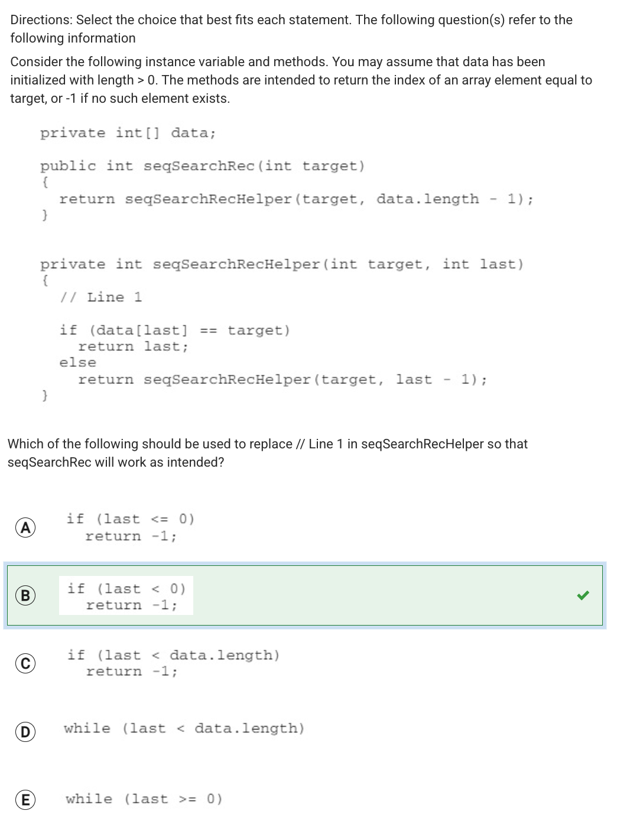Select answer choice D radio circle
Image resolution: width=617 pixels, height=840 pixels.
(x=25, y=732)
